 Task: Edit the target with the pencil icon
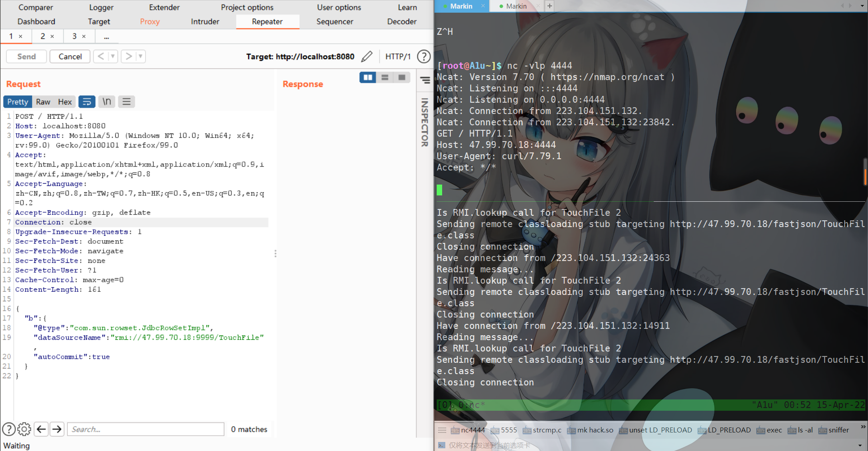[x=367, y=57]
